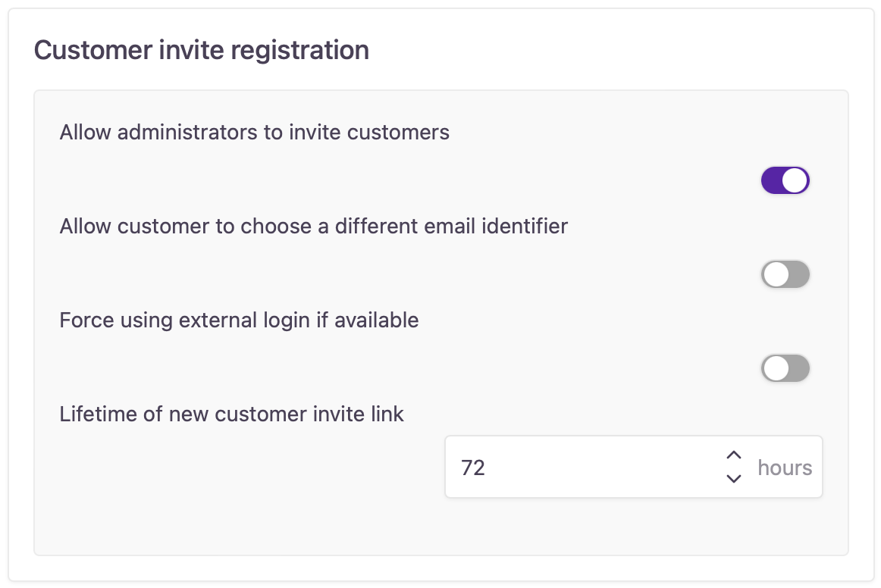Click the hours unit suffix
The height and width of the screenshot is (588, 881).
[785, 468]
